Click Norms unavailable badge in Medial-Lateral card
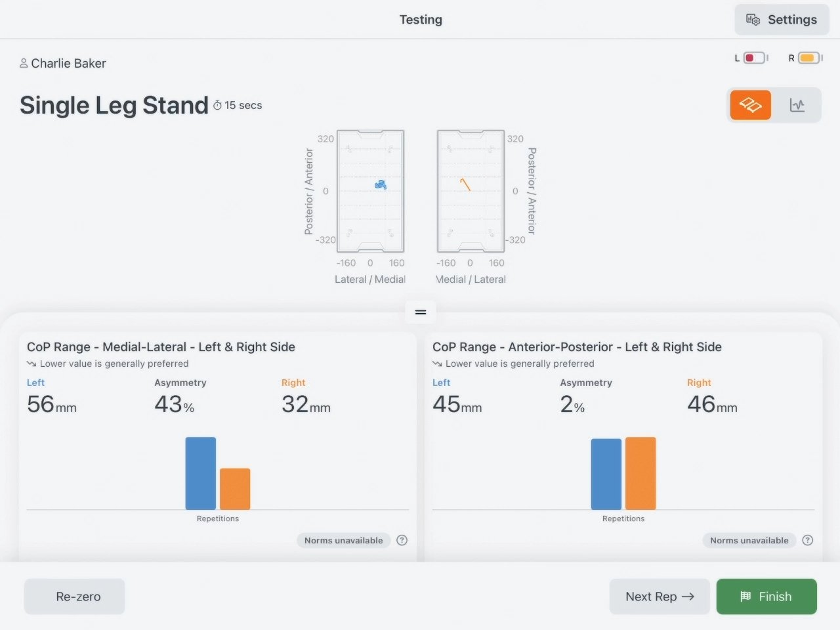 point(343,540)
